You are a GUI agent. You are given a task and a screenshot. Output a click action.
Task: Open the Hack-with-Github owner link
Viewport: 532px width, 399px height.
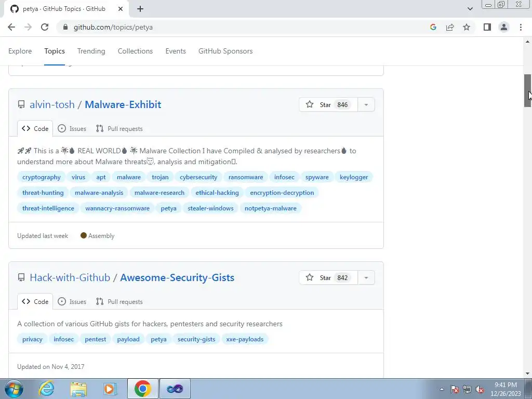[70, 277]
